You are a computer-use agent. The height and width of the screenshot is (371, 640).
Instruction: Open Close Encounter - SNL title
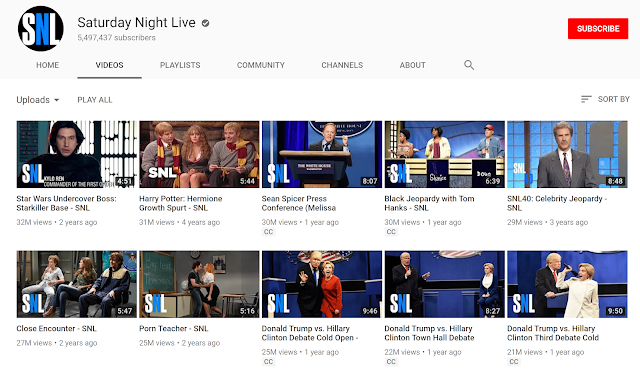point(56,329)
